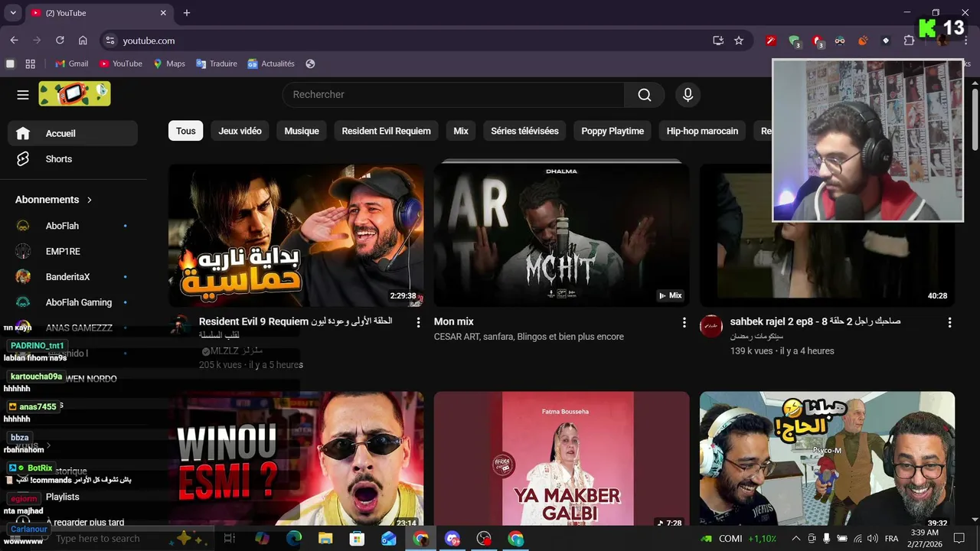Open the red wand extension
The image size is (980, 551).
click(x=771, y=41)
